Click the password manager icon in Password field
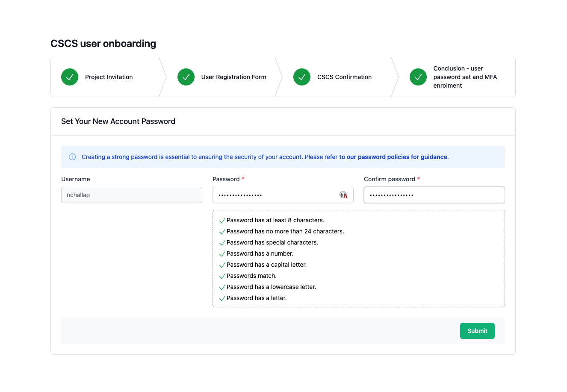Image resolution: width=567 pixels, height=392 pixels. [343, 195]
